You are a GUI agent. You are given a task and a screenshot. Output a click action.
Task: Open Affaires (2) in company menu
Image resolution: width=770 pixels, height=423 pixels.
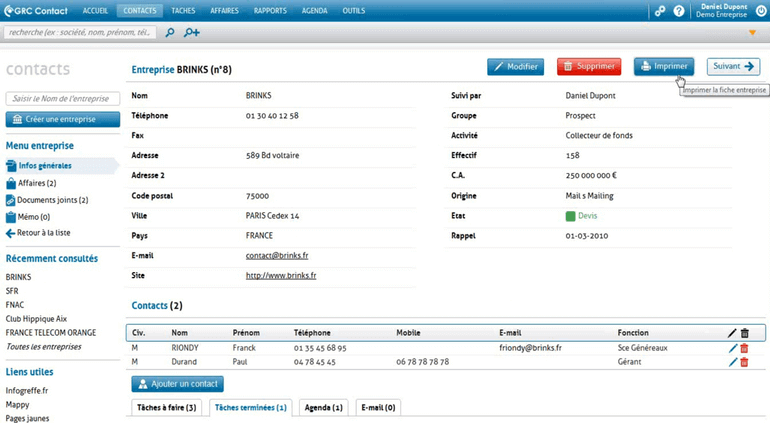point(31,183)
